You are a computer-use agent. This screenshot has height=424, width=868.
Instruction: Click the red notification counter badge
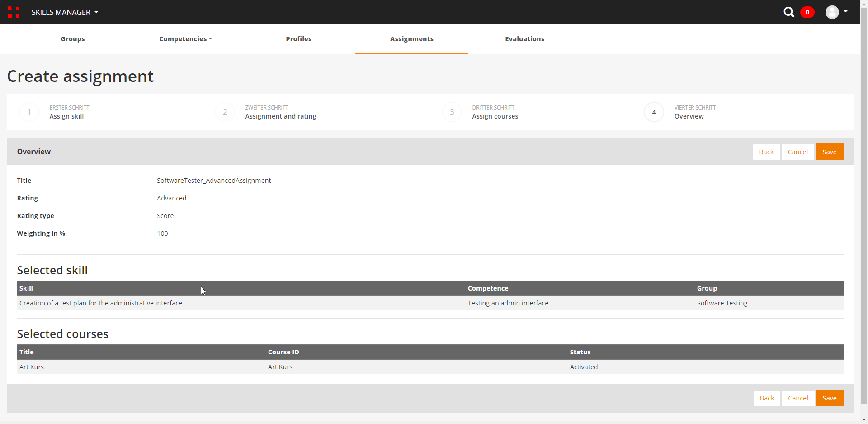click(x=807, y=12)
